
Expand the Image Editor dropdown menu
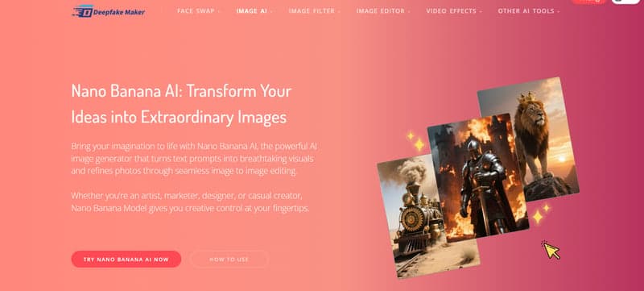tap(383, 11)
